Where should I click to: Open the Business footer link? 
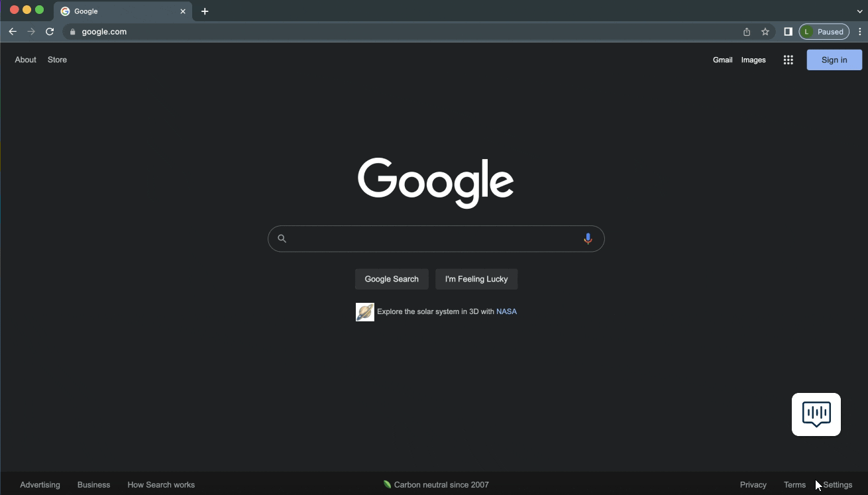(93, 485)
